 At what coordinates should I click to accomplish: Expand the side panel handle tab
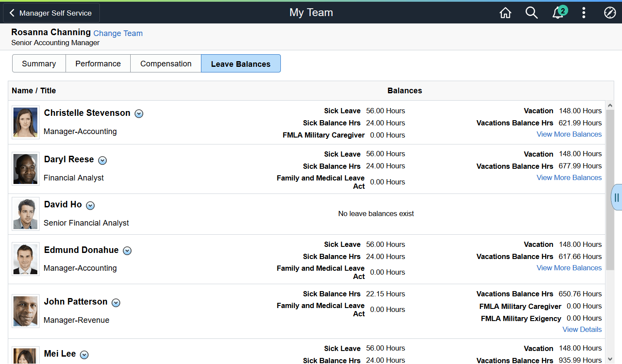click(616, 197)
